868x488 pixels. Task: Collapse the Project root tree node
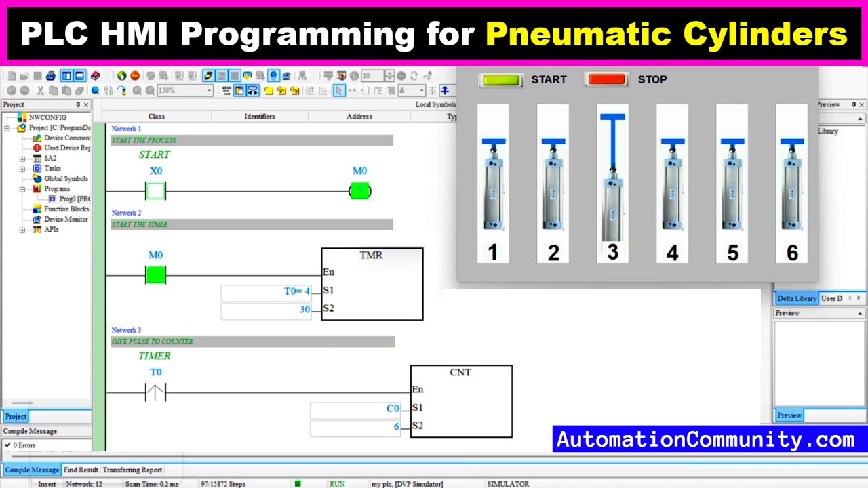pos(7,127)
